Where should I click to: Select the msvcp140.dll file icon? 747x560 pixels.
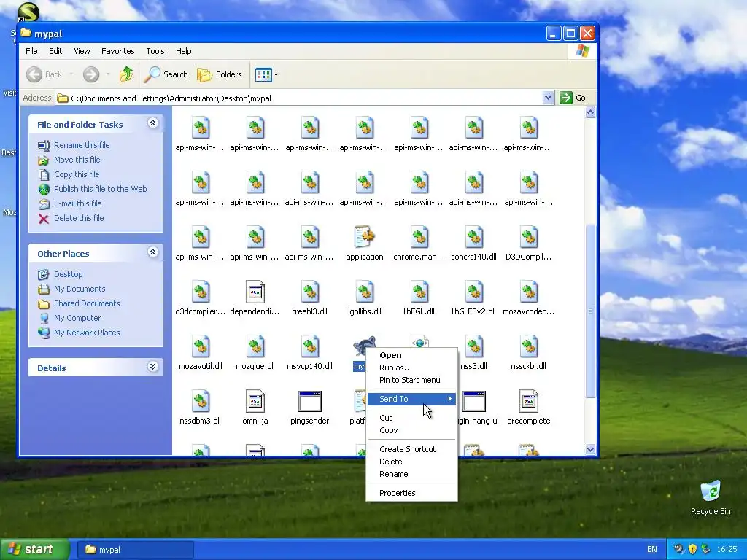pyautogui.click(x=309, y=346)
